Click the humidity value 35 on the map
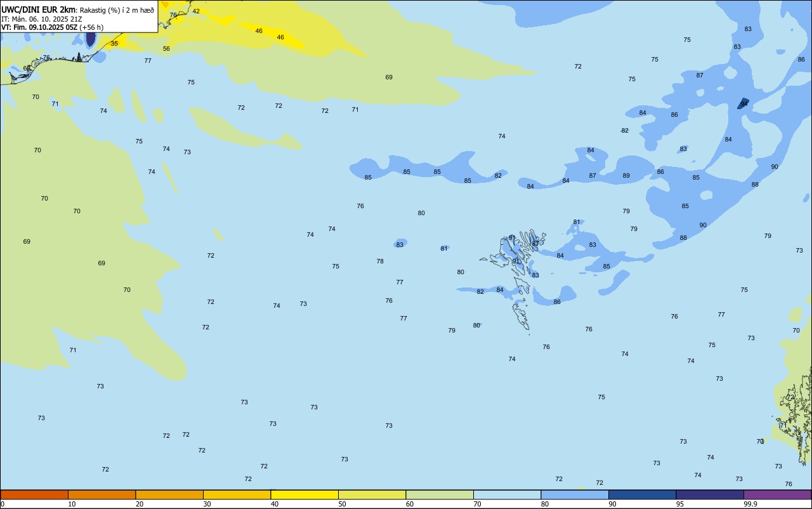812x509 pixels. [114, 44]
